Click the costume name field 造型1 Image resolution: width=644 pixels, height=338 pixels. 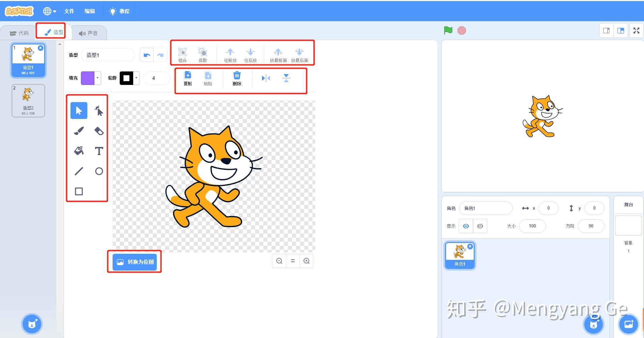(x=108, y=55)
